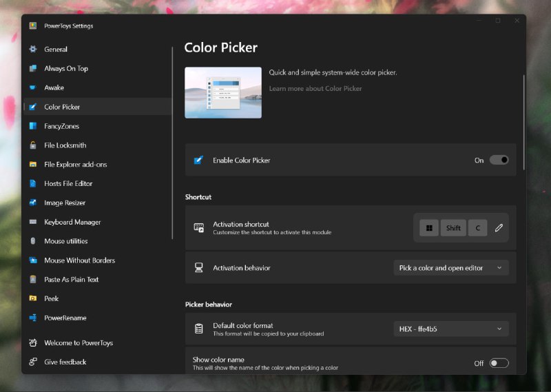Open the General settings page
The image size is (551, 392).
pyautogui.click(x=56, y=50)
